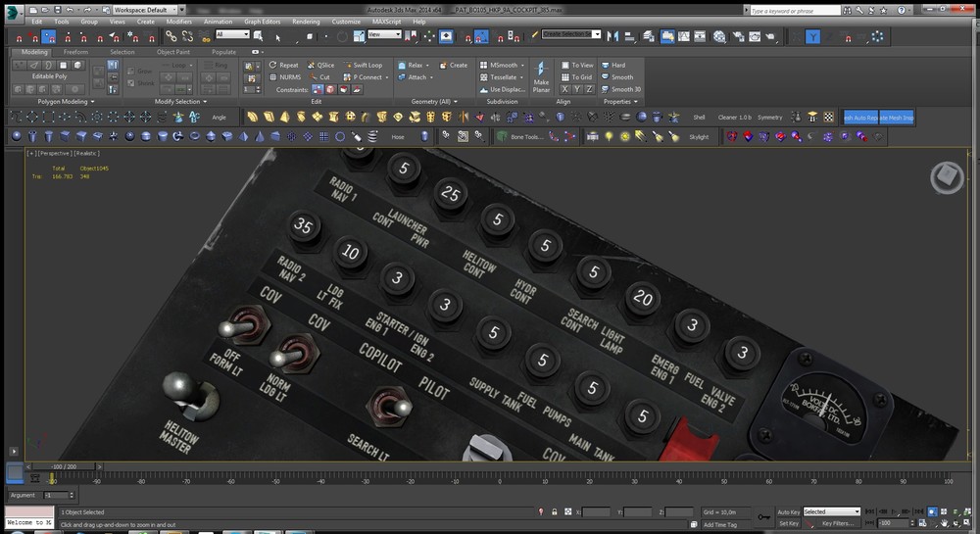
Task: Expand the Modify Selection panel
Action: click(x=180, y=101)
